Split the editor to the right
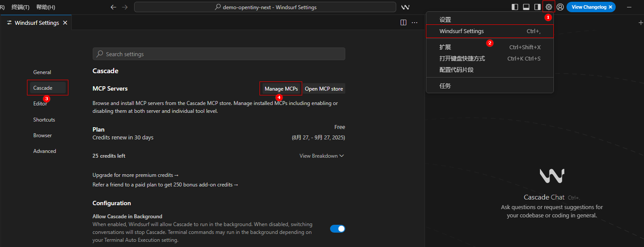 (x=403, y=23)
